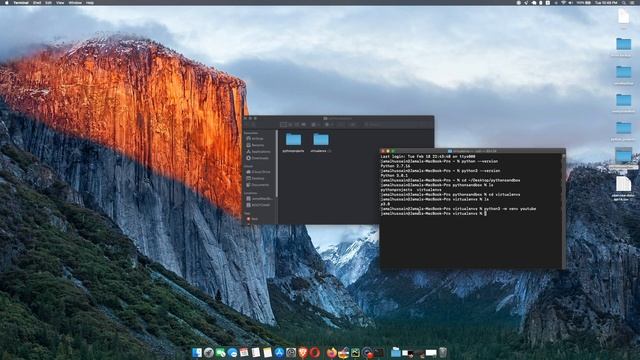Switch Finder to list view
This screenshot has width=640, height=360.
[290, 124]
